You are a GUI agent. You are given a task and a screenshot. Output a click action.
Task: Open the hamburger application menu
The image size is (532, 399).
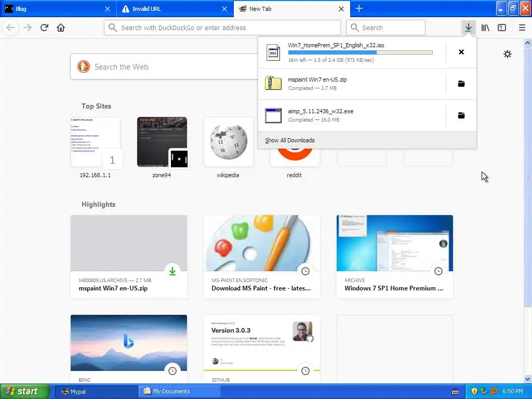522,28
